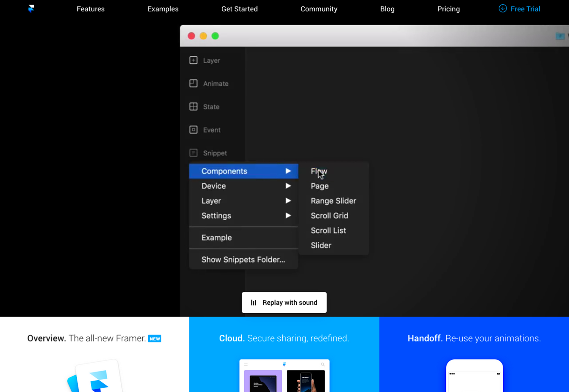
Task: Click the State grid icon in the sidebar
Action: pyautogui.click(x=193, y=107)
